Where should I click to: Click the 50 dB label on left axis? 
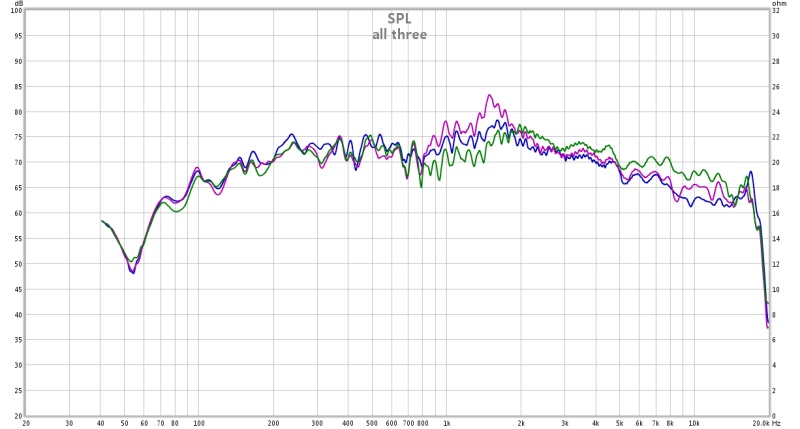point(17,264)
